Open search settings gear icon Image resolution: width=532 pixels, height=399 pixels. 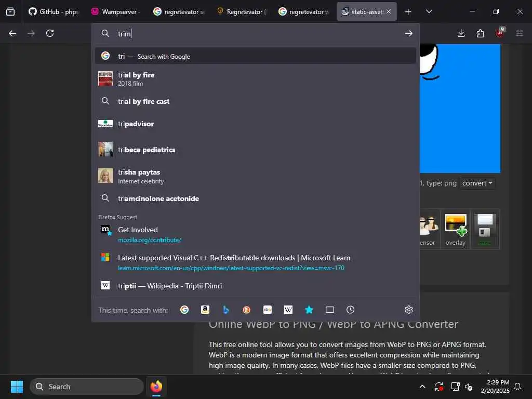pos(408,310)
